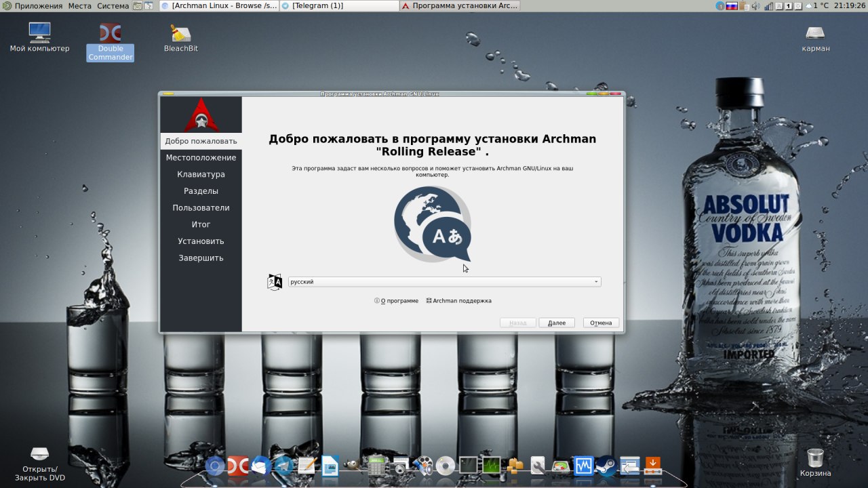
Task: Click workspace switcher cell numbered 1
Action: coord(789,6)
